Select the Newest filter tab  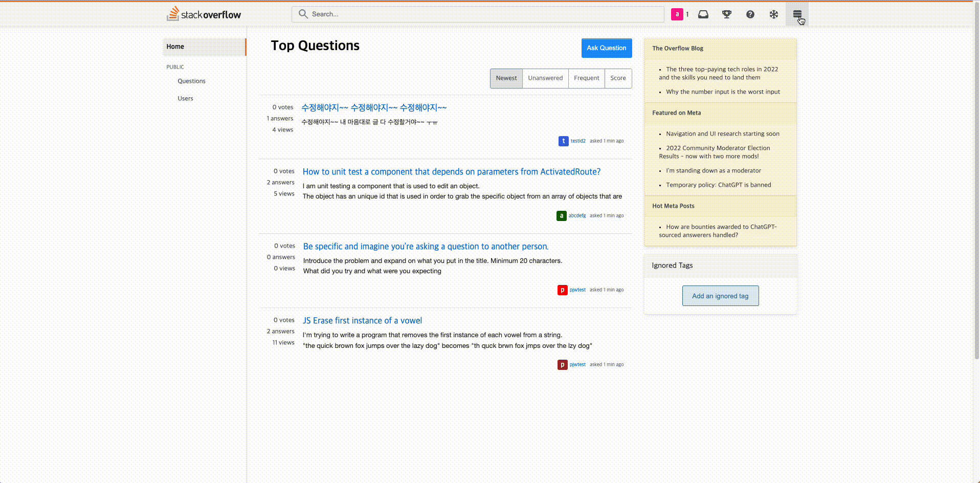click(506, 78)
